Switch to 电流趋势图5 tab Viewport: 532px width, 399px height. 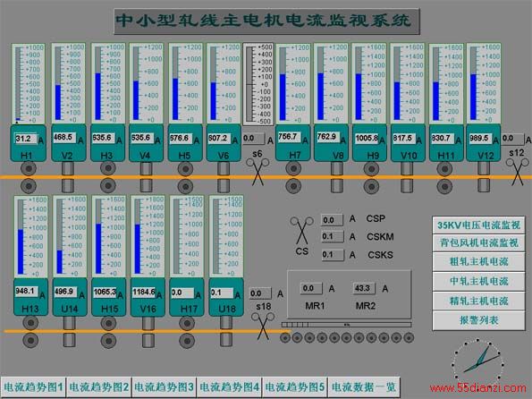pyautogui.click(x=295, y=386)
